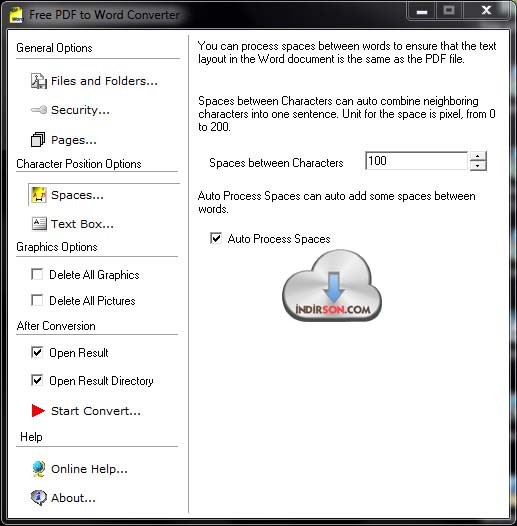Click the red Start Convert arrow icon
The image size is (517, 526).
(38, 411)
